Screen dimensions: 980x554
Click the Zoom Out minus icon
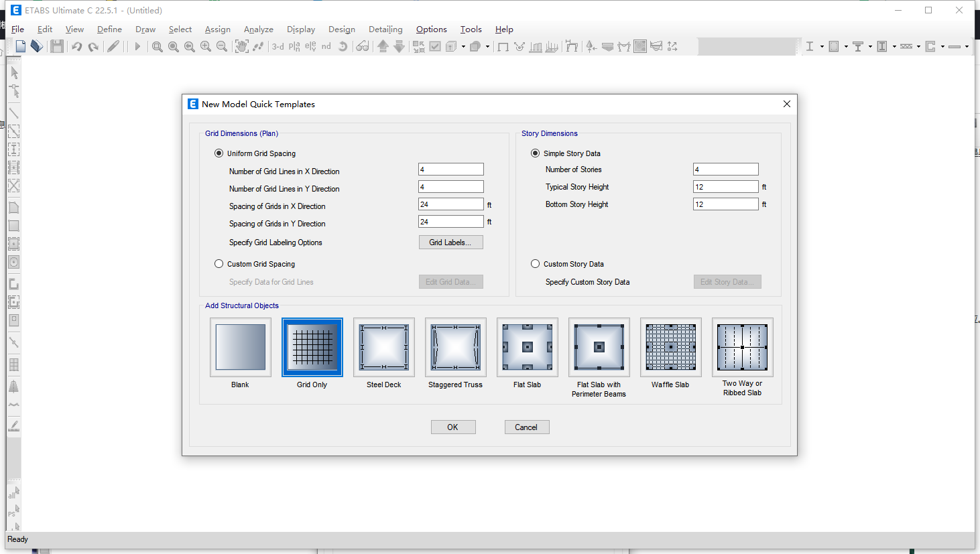coord(222,46)
